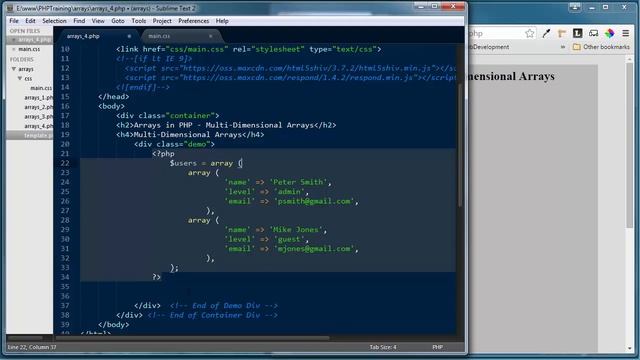Viewport: 640px width, 360px height.
Task: Open the Selection menu
Action: coord(54,21)
